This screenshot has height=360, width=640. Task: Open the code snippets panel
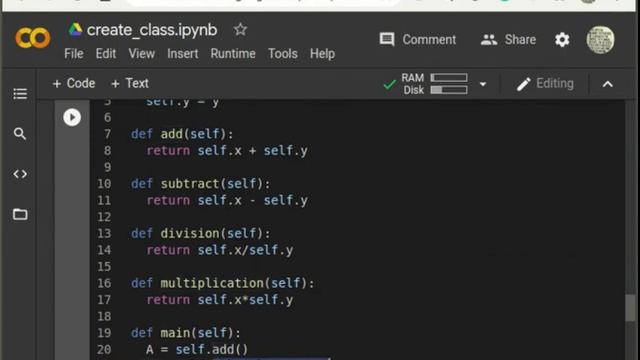point(20,174)
